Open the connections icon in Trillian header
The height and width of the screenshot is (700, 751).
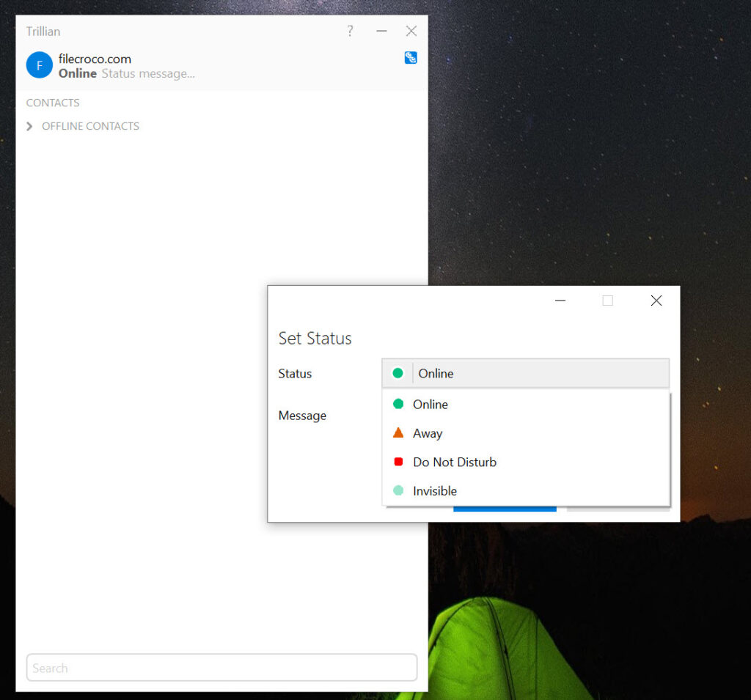tap(411, 58)
